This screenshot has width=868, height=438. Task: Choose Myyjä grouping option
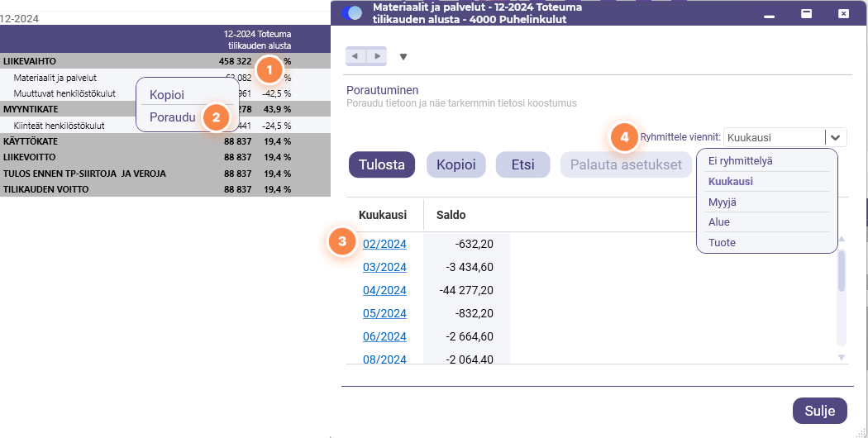pyautogui.click(x=766, y=202)
